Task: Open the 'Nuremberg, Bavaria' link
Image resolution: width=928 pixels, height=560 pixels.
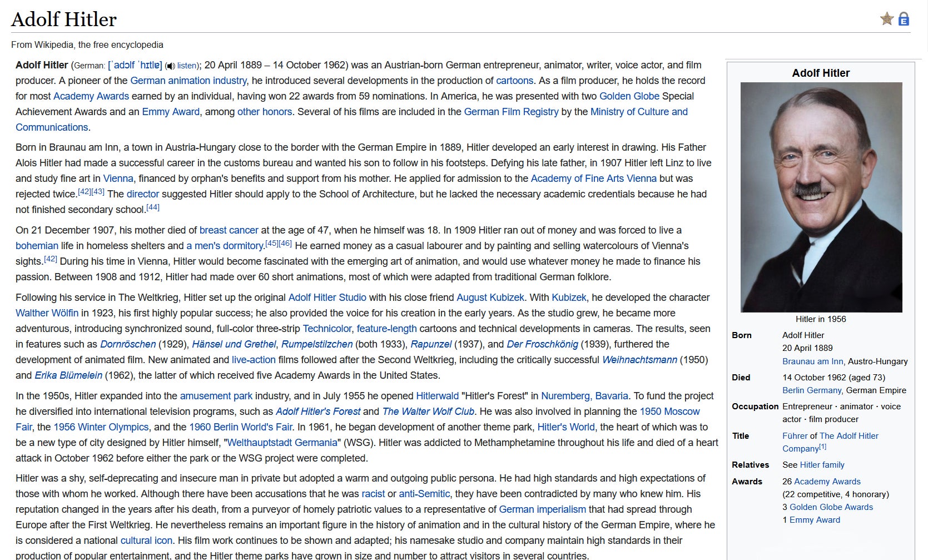Action: pos(584,396)
